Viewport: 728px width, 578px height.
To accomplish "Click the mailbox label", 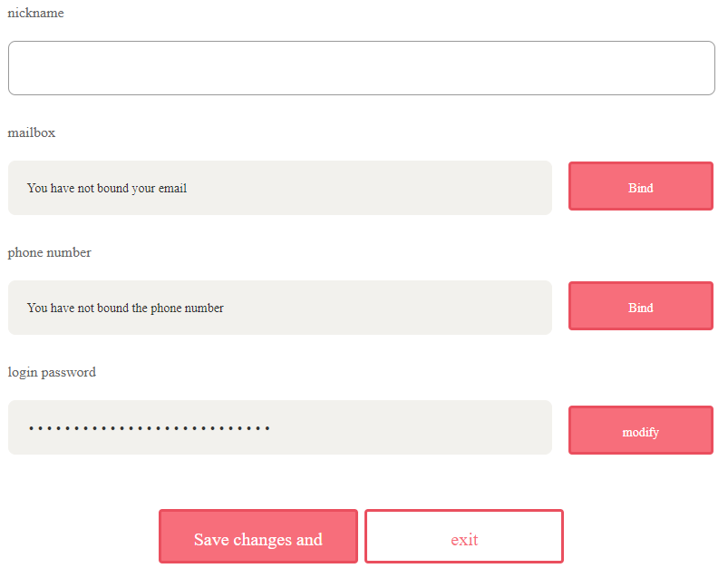I will (x=32, y=132).
